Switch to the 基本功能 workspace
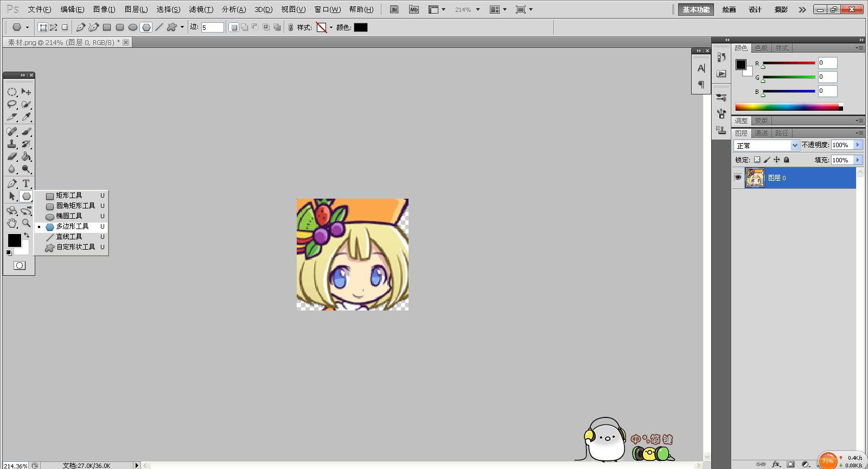The width and height of the screenshot is (868, 469). pyautogui.click(x=696, y=9)
